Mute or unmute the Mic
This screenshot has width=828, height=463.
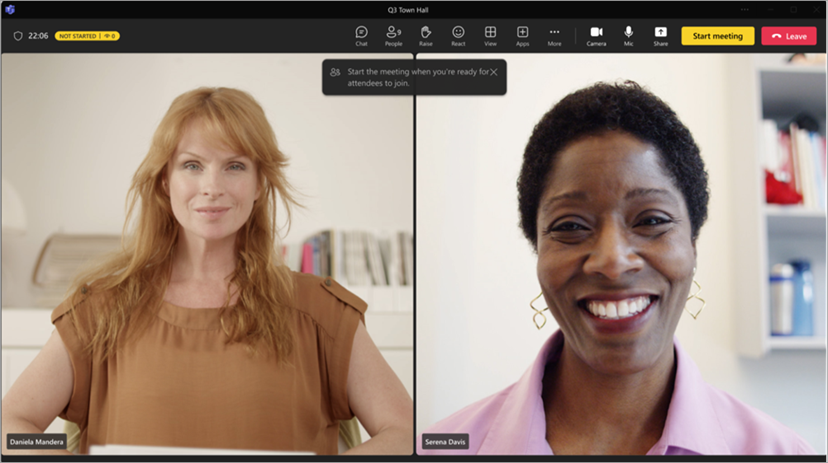[629, 35]
